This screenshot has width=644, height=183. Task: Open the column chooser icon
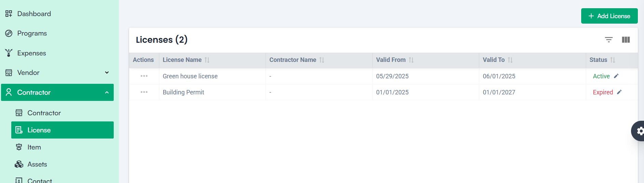(x=626, y=40)
